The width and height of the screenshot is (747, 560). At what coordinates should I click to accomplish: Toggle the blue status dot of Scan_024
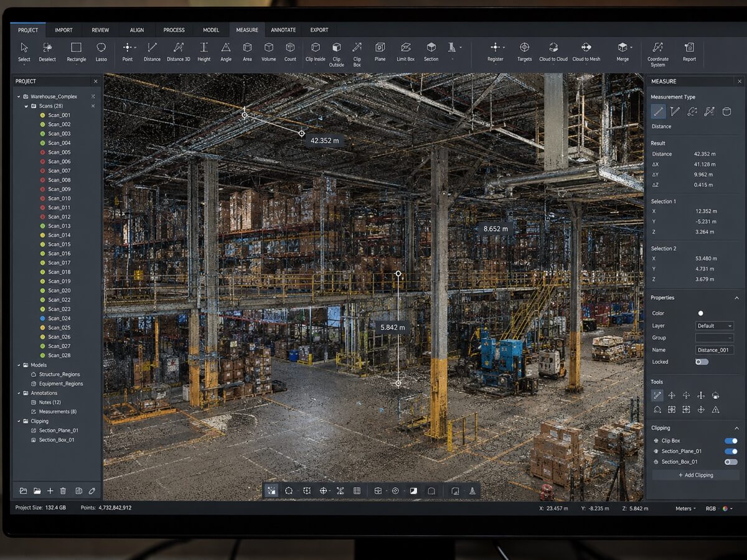point(42,318)
